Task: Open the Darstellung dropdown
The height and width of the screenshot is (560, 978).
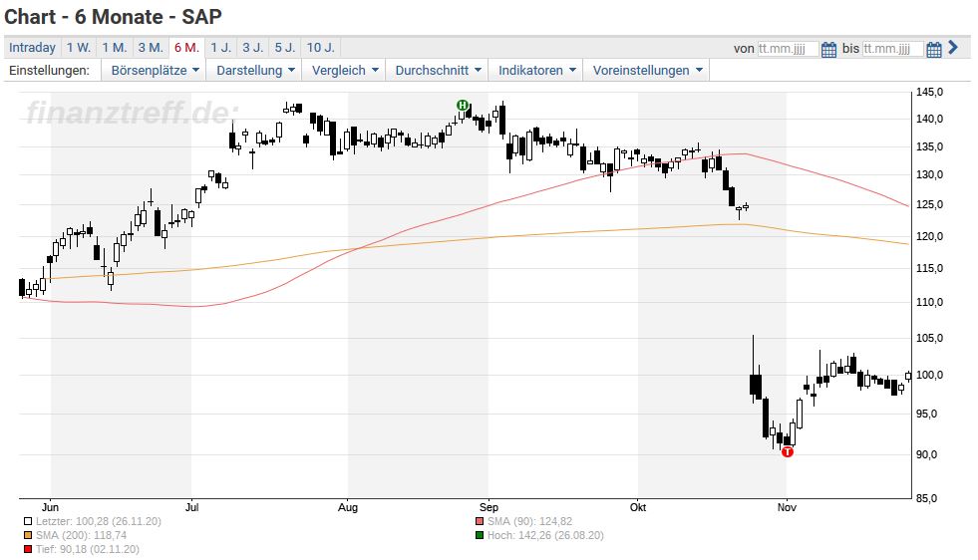Action: [255, 71]
